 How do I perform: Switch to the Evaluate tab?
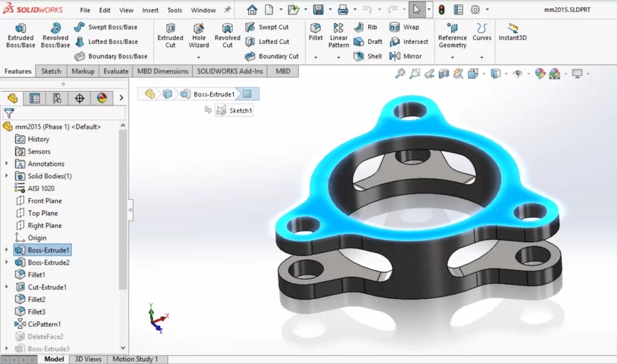[x=116, y=71]
